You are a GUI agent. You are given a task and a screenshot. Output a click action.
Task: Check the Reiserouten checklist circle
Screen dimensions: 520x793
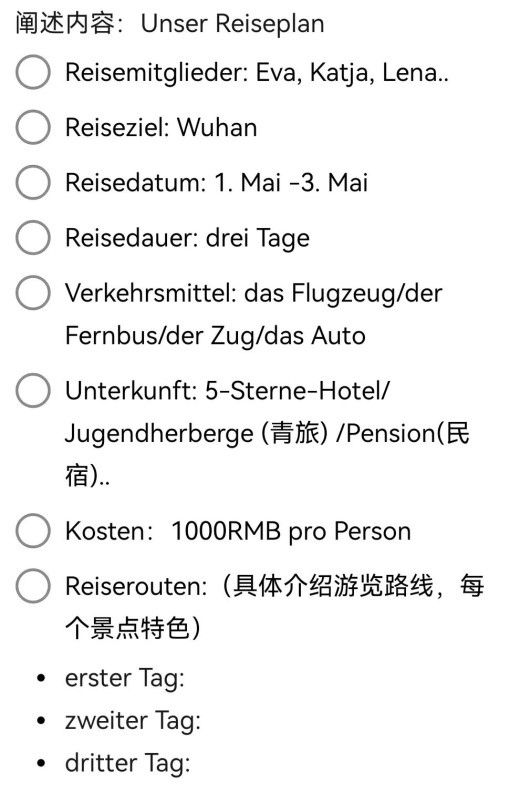33,586
